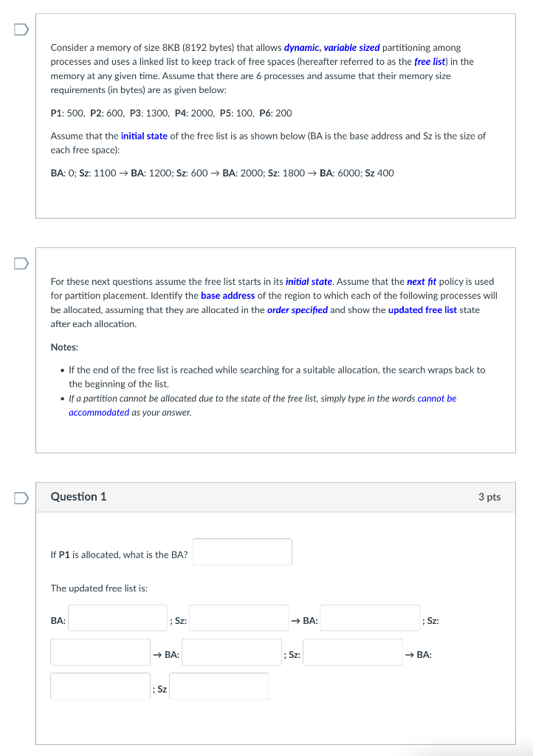The height and width of the screenshot is (756, 533).
Task: Click the second BA input in the free list
Action: pos(370,618)
